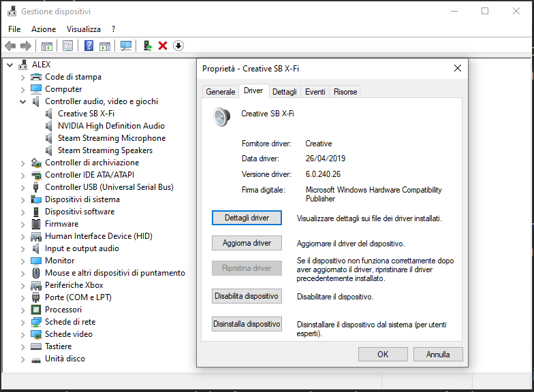Click the Schede di rete network icon

click(36, 322)
